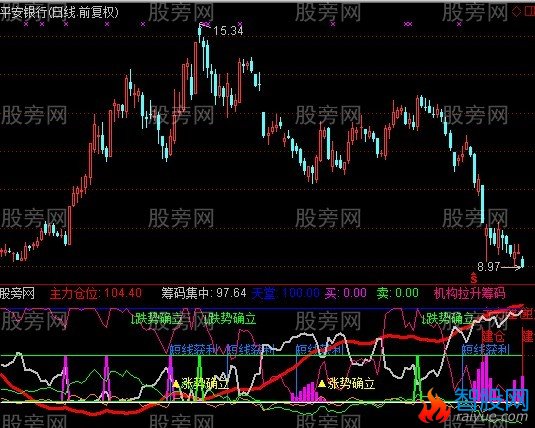Click the 8.97 low price label
This screenshot has height=428, width=535.
point(489,267)
